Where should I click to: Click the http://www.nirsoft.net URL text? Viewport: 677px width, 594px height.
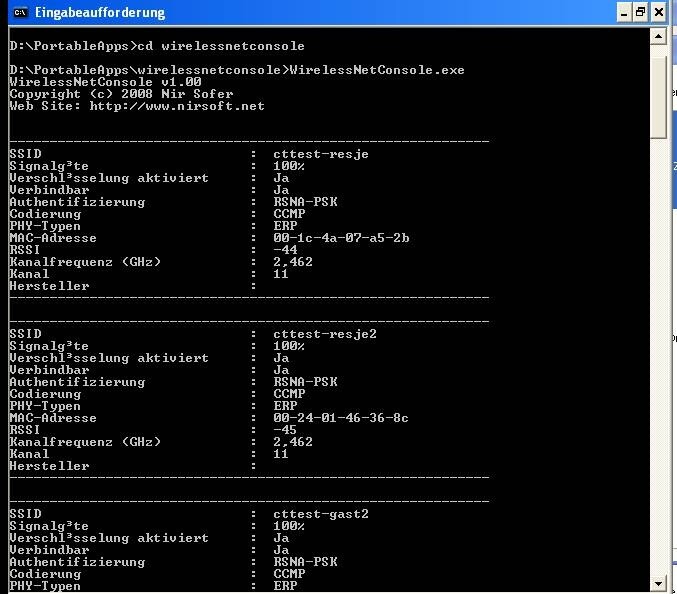(177, 106)
